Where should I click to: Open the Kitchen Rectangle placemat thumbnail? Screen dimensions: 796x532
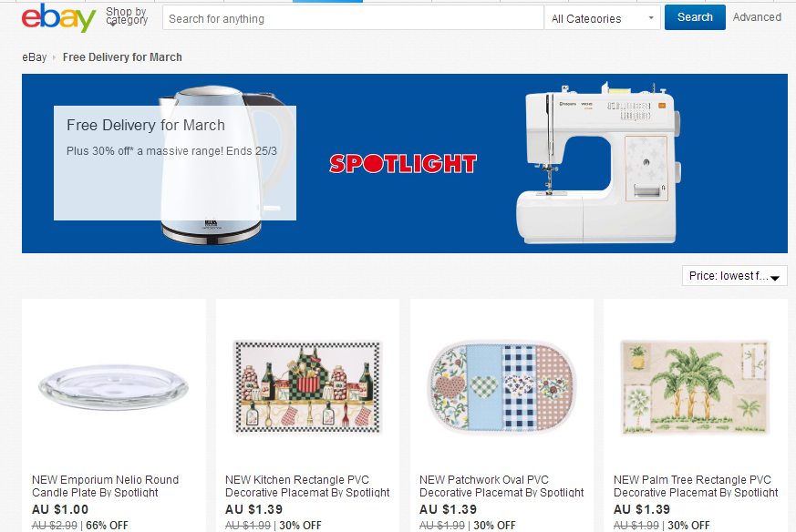[x=307, y=387]
